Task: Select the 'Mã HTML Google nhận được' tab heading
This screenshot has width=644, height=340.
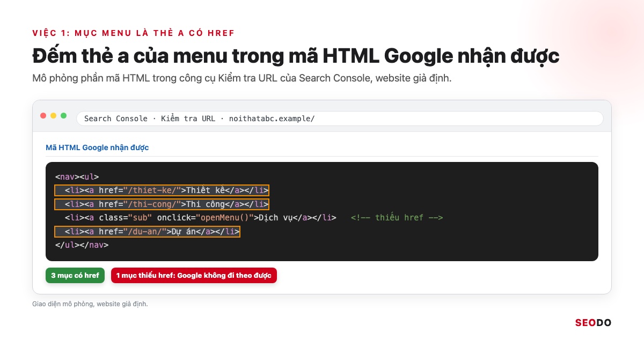Action: (x=97, y=147)
